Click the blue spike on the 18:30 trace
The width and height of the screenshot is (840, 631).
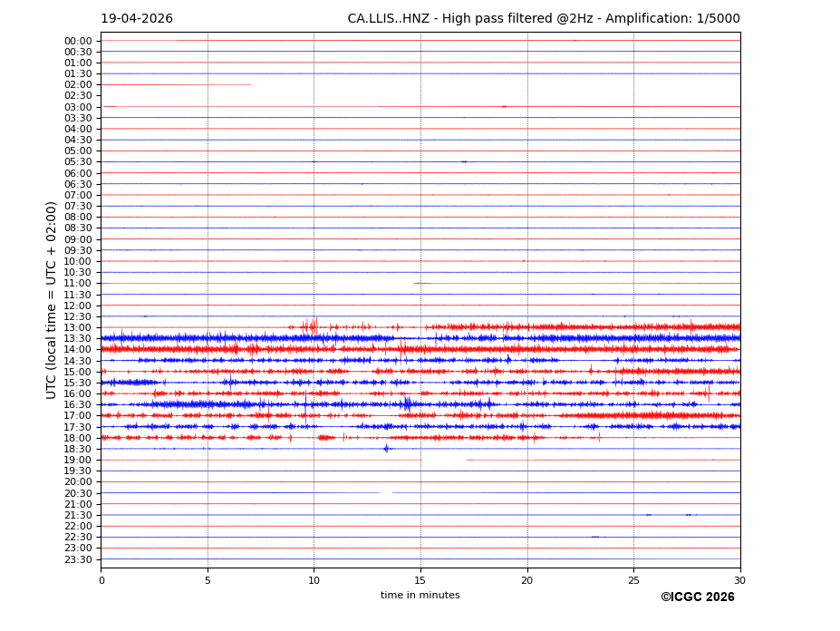[x=386, y=448]
